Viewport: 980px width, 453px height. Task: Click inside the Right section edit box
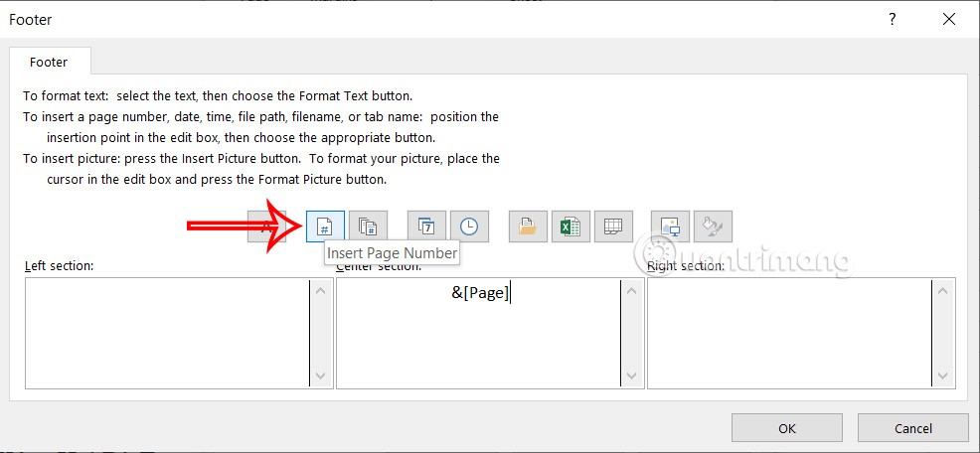coord(788,333)
